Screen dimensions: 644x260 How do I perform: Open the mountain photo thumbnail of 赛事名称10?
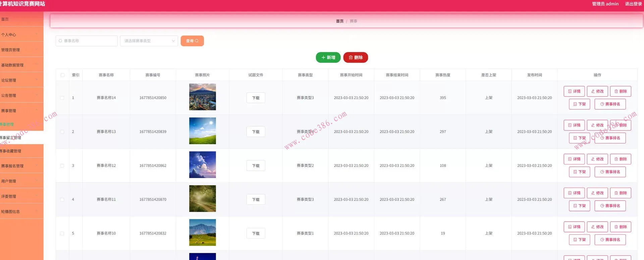coord(203,233)
